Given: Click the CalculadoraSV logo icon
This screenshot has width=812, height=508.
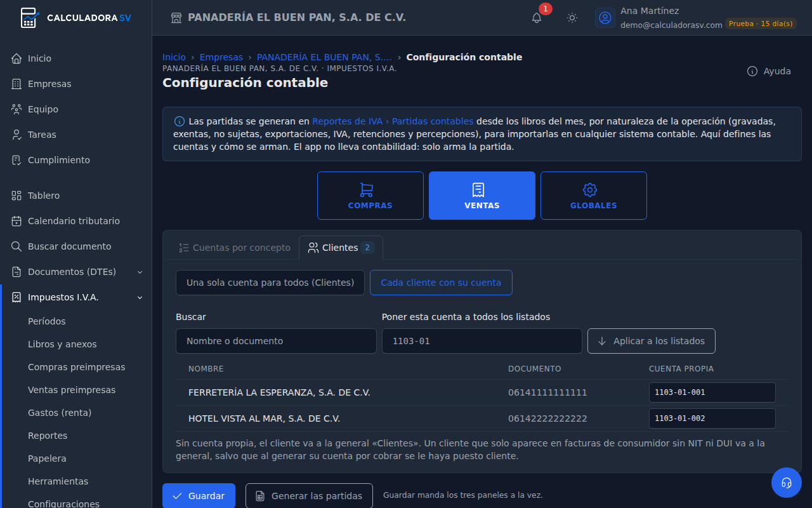Looking at the screenshot, I should click(x=29, y=18).
